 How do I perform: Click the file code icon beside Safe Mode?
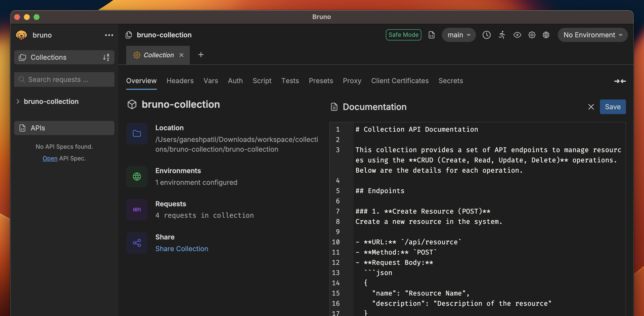click(432, 35)
